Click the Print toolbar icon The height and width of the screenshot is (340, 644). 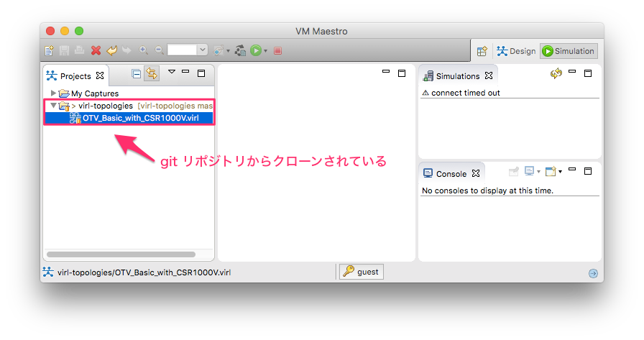[x=79, y=50]
